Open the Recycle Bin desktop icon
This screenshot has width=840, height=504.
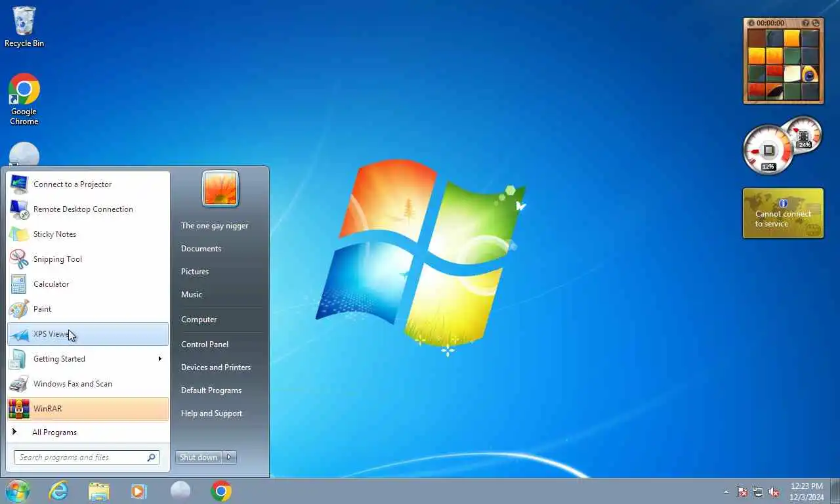(x=24, y=26)
